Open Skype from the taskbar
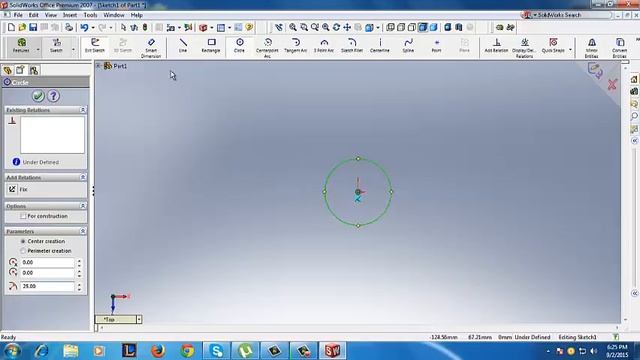This screenshot has height=360, width=640. 216,351
